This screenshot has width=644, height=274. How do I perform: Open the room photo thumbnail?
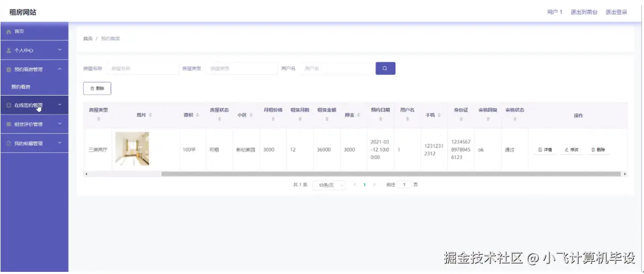[132, 149]
